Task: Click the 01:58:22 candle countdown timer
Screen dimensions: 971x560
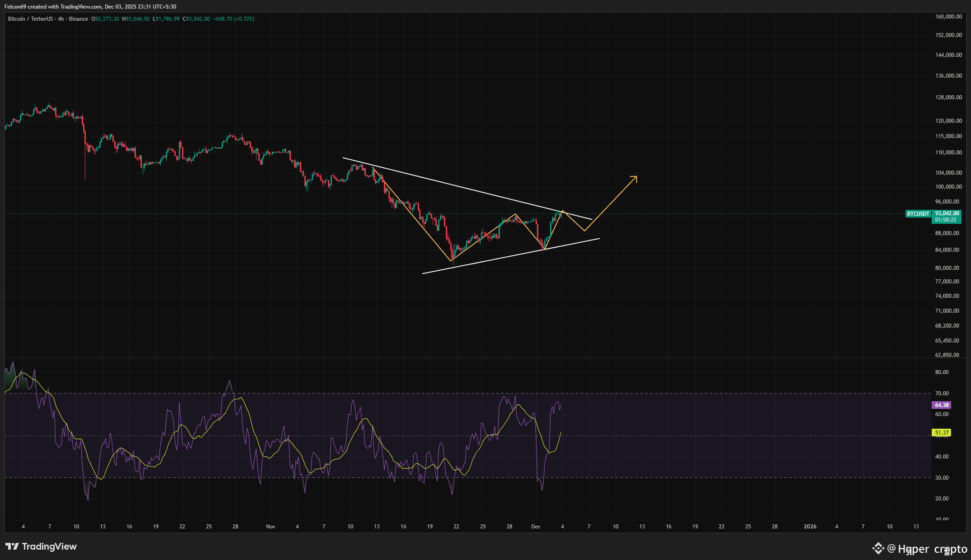Action: coord(945,220)
